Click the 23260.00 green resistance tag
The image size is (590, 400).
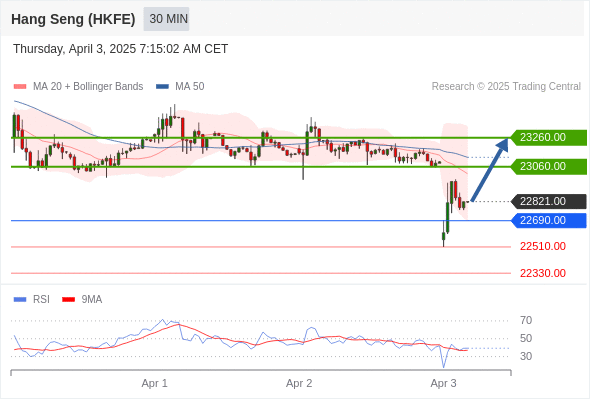click(x=549, y=137)
